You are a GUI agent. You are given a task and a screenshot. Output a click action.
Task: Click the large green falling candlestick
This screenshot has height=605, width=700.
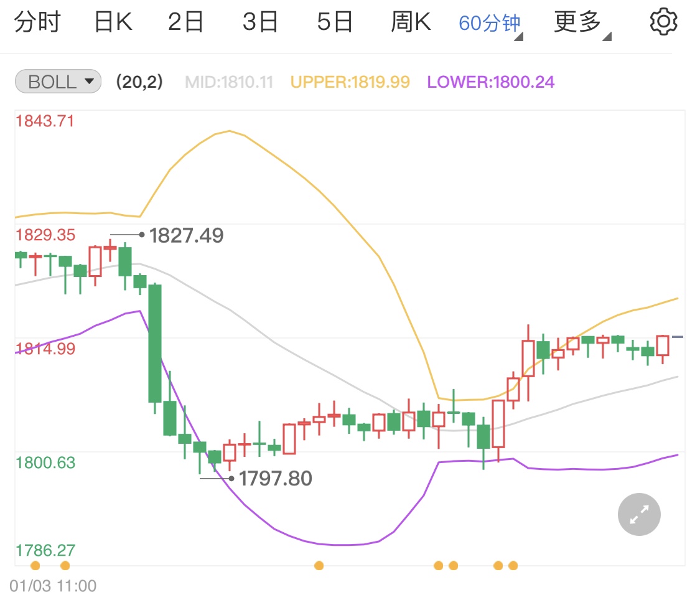click(x=155, y=344)
